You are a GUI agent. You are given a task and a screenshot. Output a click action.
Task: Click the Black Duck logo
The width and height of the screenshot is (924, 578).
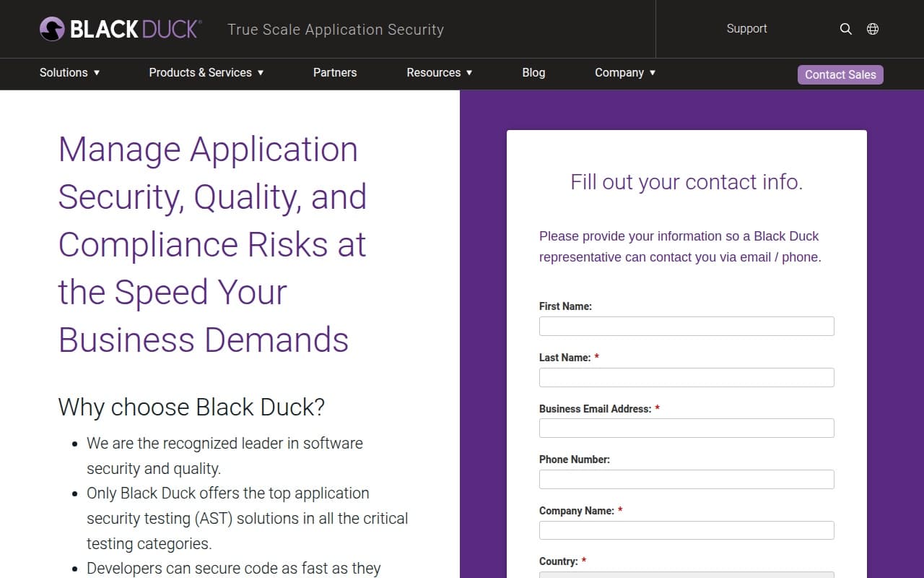[119, 29]
